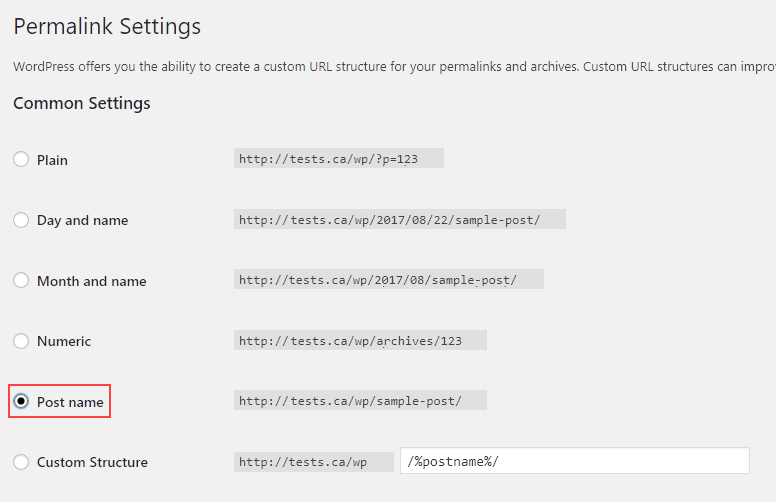Click the /%postname%/ custom structure text field
The image size is (776, 502).
575,461
